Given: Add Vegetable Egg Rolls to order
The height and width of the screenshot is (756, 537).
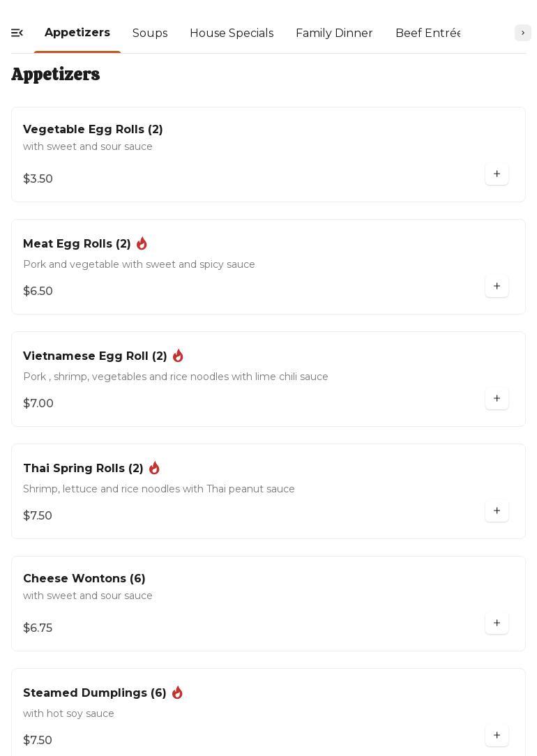Looking at the screenshot, I should pyautogui.click(x=497, y=174).
